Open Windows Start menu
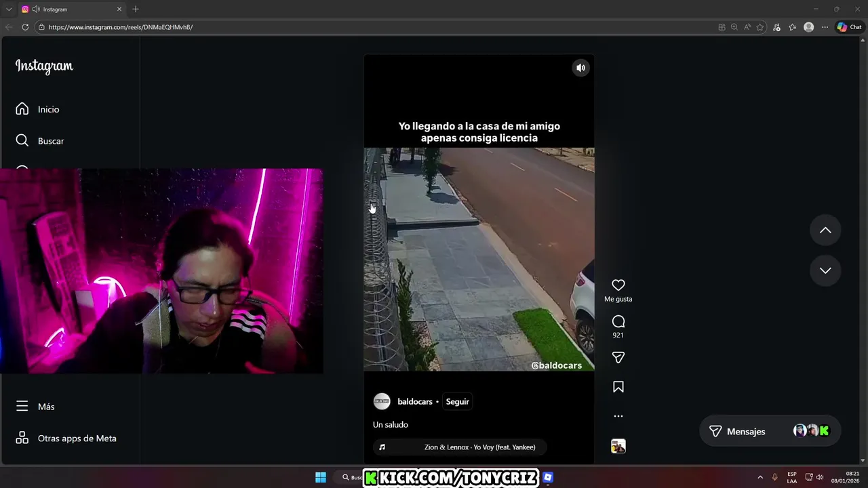868x488 pixels. pos(321,477)
